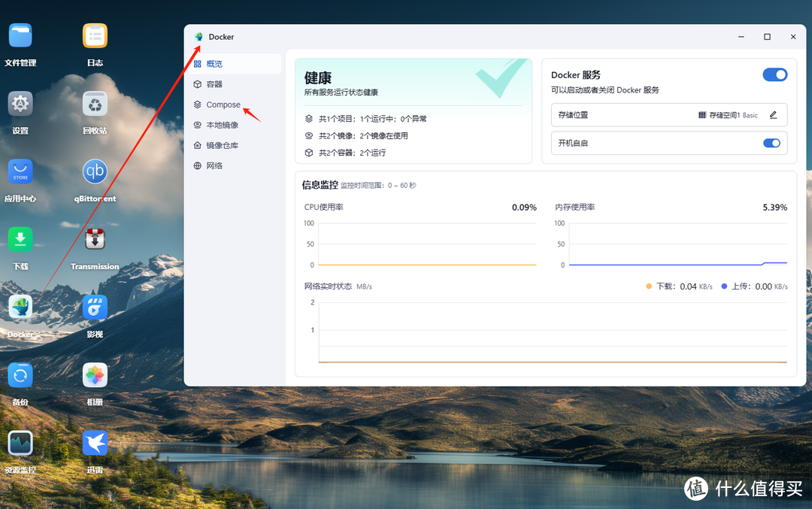Open the 备份 backup app

(20, 375)
